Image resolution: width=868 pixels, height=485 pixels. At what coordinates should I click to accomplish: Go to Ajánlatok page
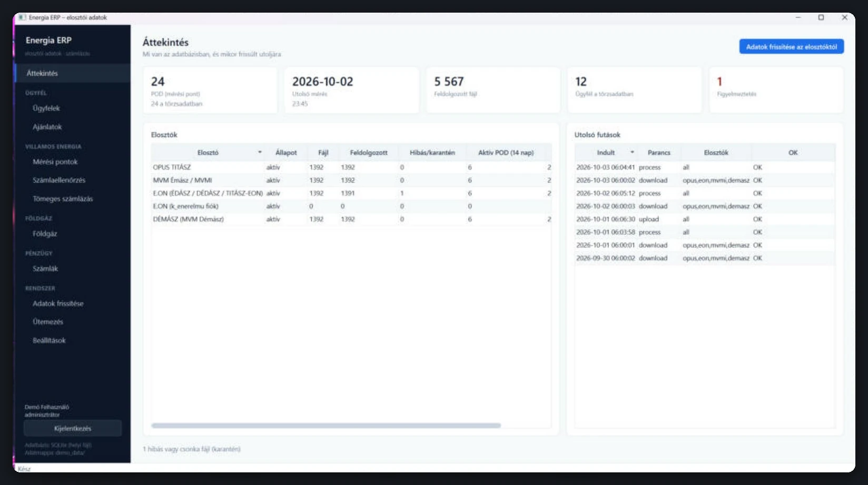[73, 127]
